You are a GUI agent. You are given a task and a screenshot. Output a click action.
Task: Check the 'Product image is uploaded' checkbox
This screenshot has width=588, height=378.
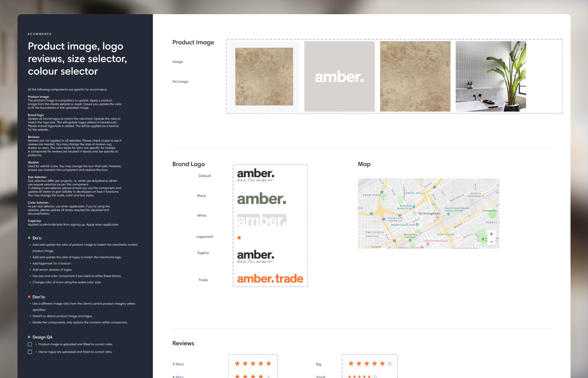[30, 344]
